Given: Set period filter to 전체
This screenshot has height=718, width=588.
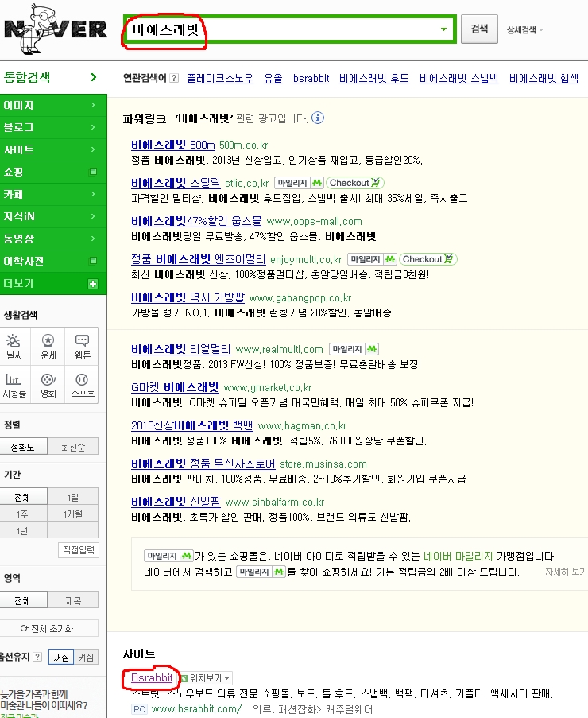Looking at the screenshot, I should pyautogui.click(x=23, y=497).
